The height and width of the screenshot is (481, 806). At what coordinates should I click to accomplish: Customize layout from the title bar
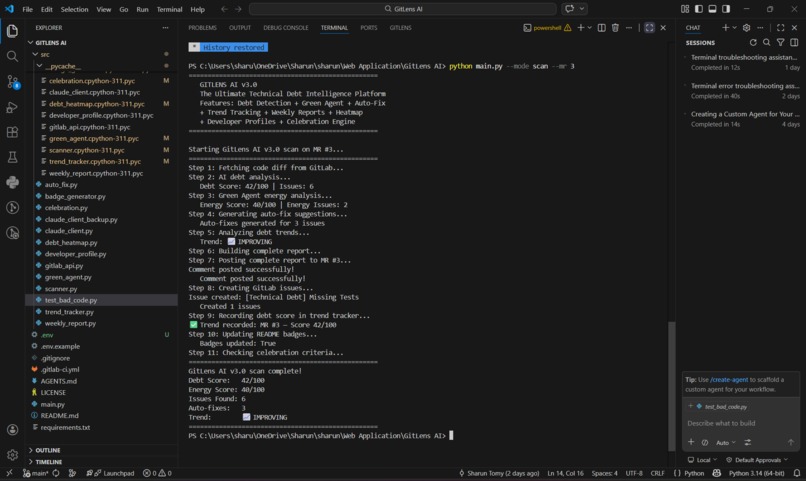(x=685, y=9)
